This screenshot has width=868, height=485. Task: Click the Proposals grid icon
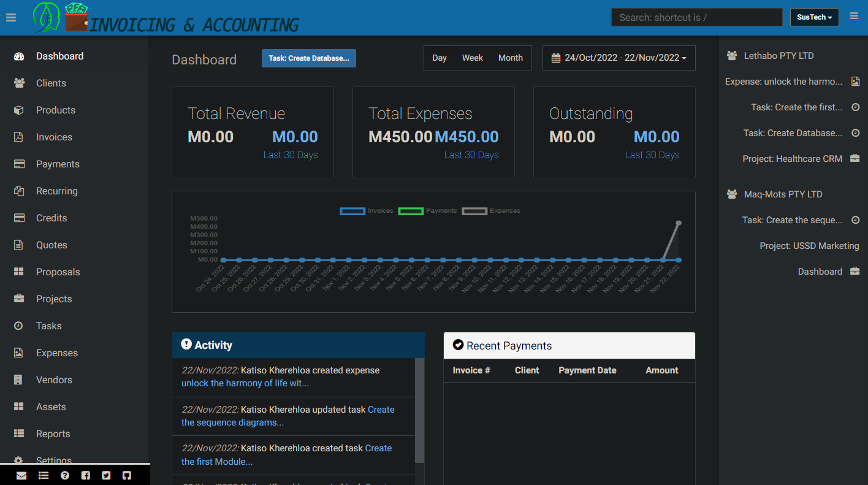19,272
